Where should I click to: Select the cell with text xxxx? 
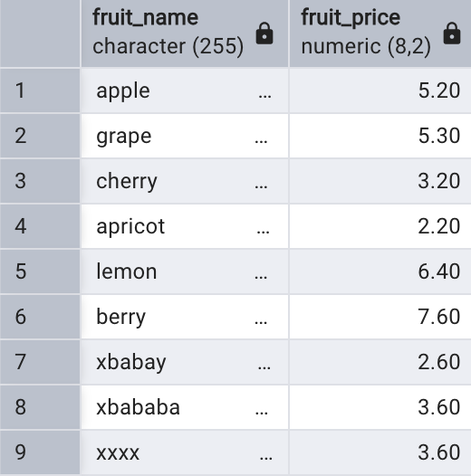point(185,452)
